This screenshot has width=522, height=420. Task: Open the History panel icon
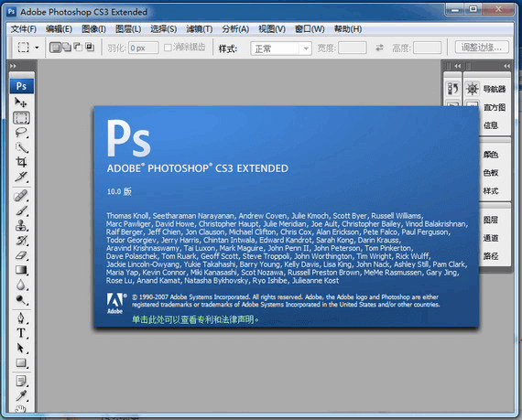click(x=453, y=89)
